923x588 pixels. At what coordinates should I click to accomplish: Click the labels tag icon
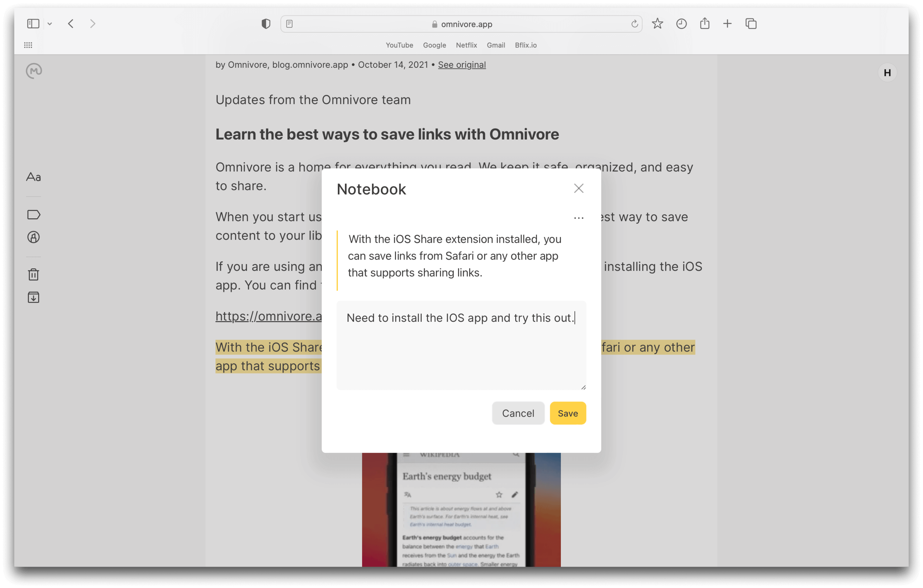tap(34, 215)
